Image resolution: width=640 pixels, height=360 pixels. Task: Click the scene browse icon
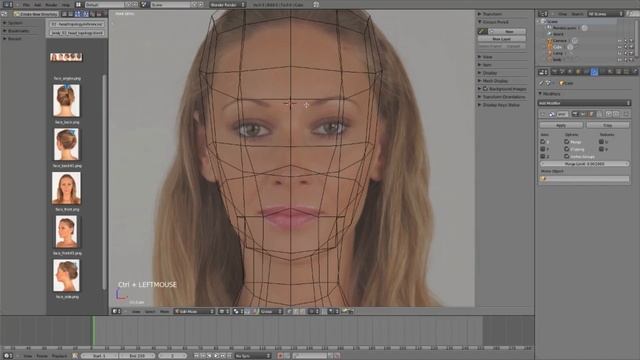[144, 4]
